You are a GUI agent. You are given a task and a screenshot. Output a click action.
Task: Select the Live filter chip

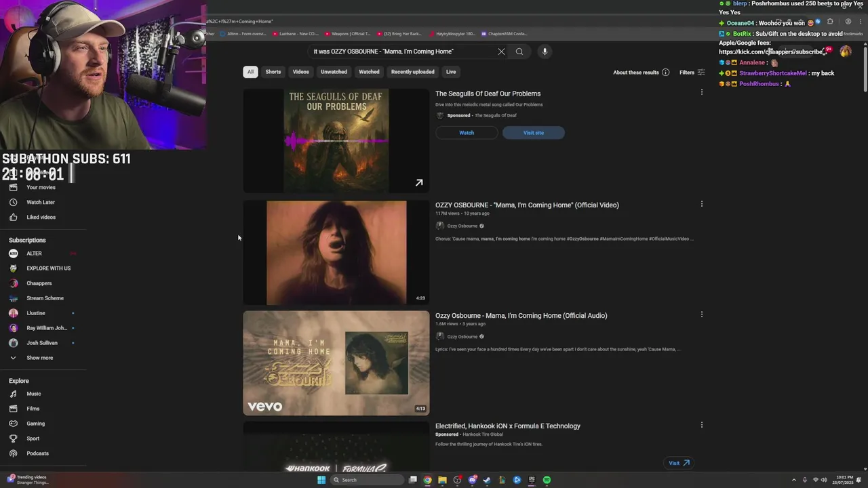point(451,72)
